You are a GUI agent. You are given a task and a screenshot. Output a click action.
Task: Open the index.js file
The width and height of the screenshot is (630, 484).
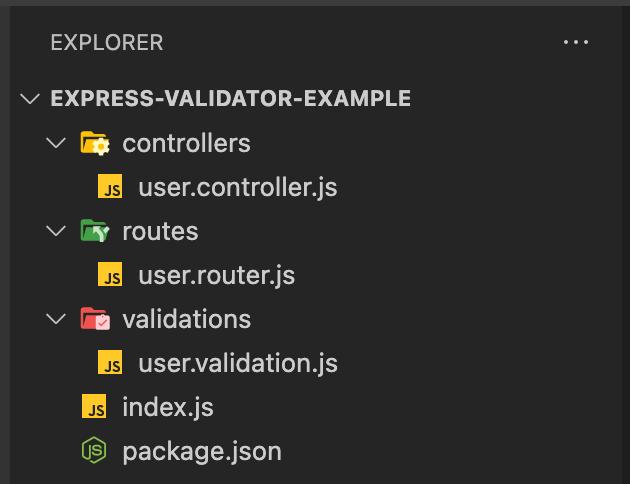click(168, 407)
